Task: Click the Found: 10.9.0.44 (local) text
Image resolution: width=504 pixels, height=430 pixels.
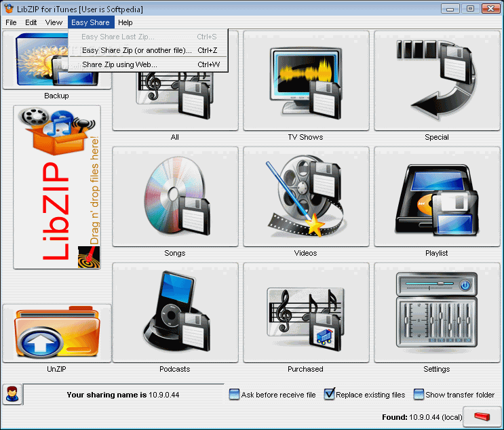Action: tap(422, 417)
